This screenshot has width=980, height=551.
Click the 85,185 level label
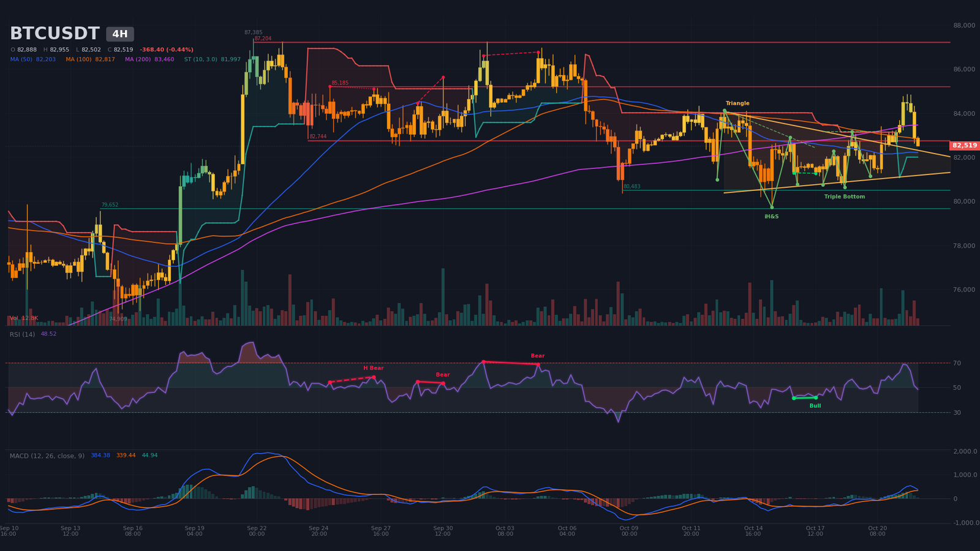340,83
